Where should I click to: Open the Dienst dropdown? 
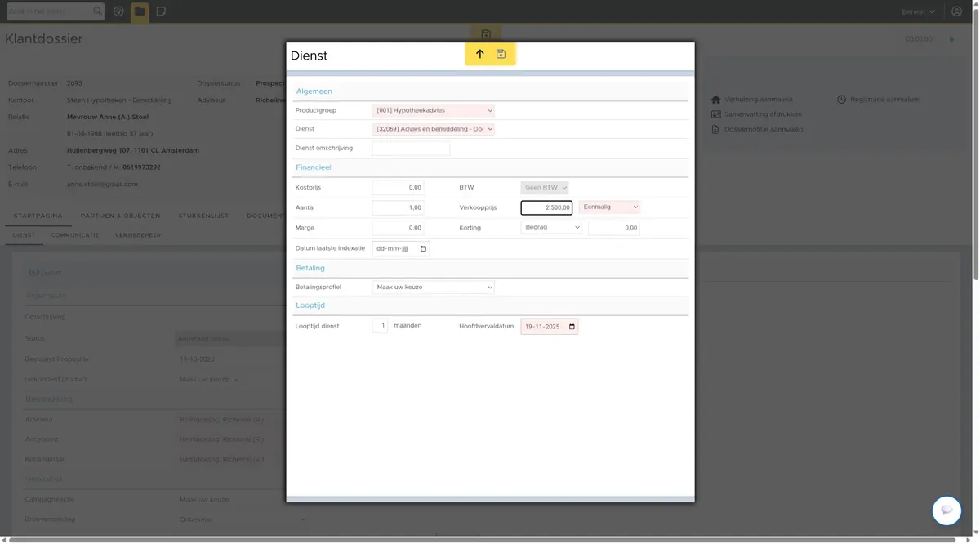pos(433,129)
